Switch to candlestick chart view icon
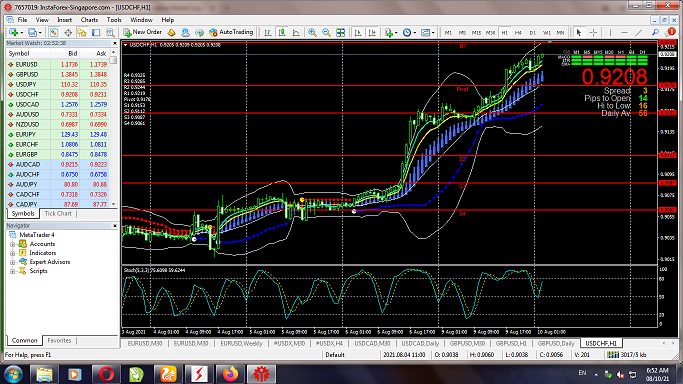 pyautogui.click(x=282, y=32)
